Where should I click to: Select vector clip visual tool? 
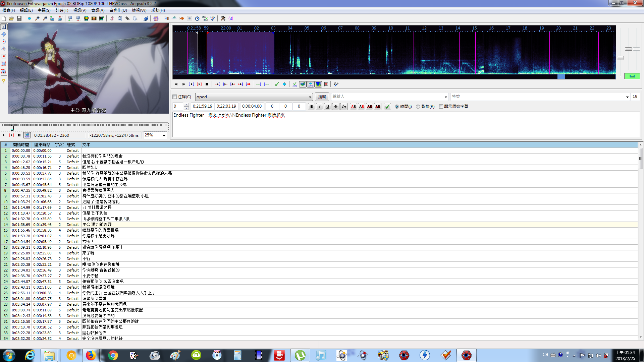coord(4,71)
